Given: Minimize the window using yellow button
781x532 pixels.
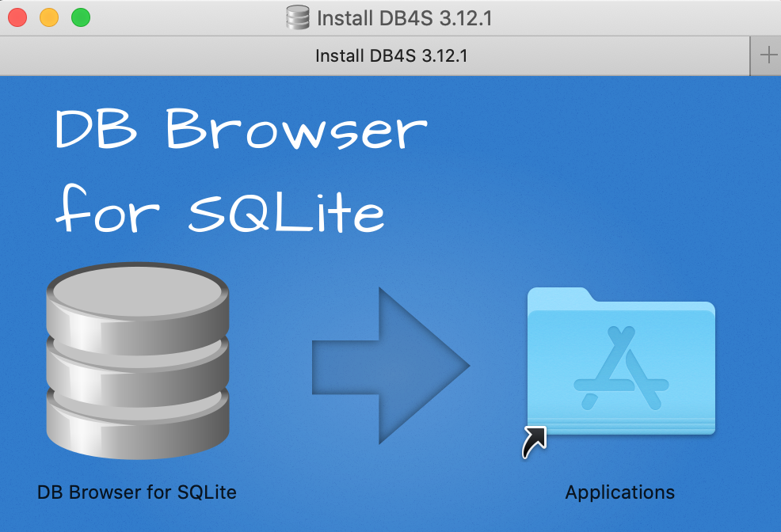Looking at the screenshot, I should click(49, 17).
